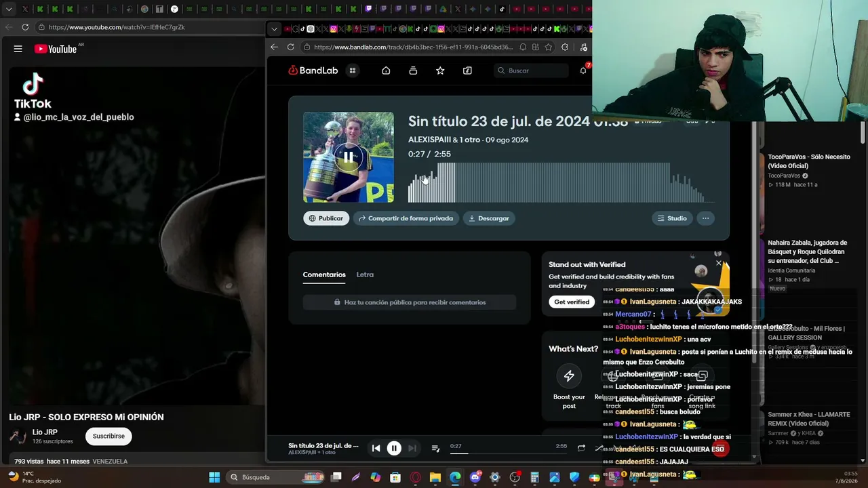This screenshot has height=488, width=868.
Task: Click the Get verified button
Action: [572, 302]
